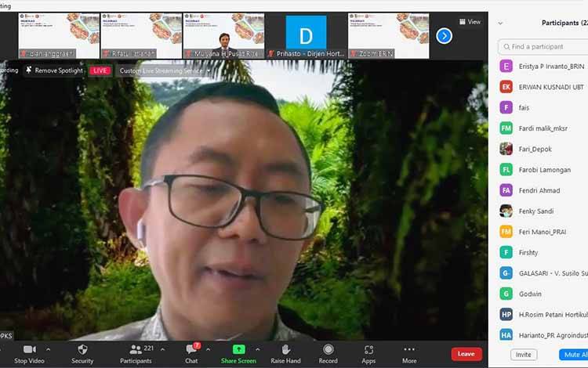The image size is (588, 368).
Task: Open the Security shield icon
Action: [x=82, y=349]
